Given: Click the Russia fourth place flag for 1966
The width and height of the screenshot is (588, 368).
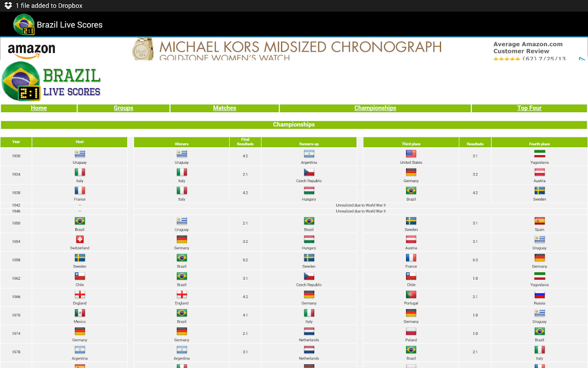Looking at the screenshot, I should click(539, 295).
